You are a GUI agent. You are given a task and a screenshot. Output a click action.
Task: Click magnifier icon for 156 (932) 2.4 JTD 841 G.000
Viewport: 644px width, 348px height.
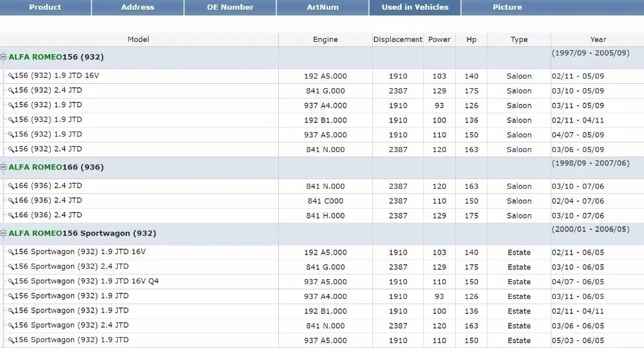pos(11,91)
